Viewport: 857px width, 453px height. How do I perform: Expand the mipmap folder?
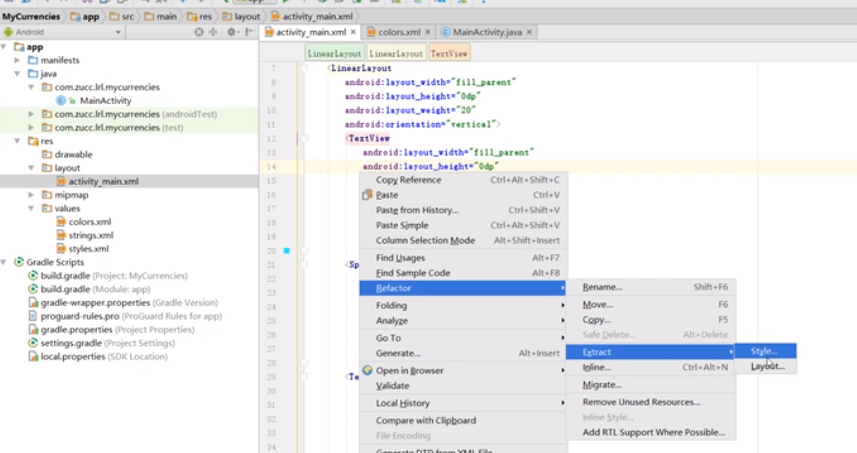[32, 195]
